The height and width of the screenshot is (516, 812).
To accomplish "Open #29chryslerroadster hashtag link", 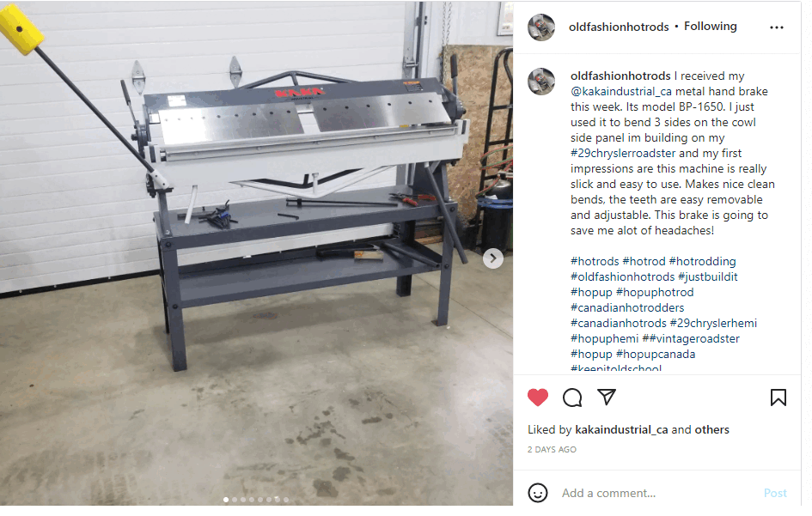I will [623, 153].
